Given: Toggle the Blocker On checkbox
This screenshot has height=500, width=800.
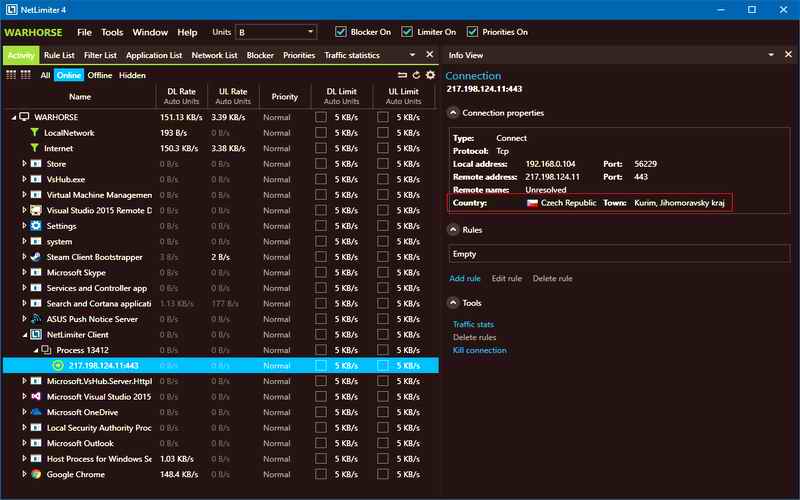Looking at the screenshot, I should (x=341, y=32).
